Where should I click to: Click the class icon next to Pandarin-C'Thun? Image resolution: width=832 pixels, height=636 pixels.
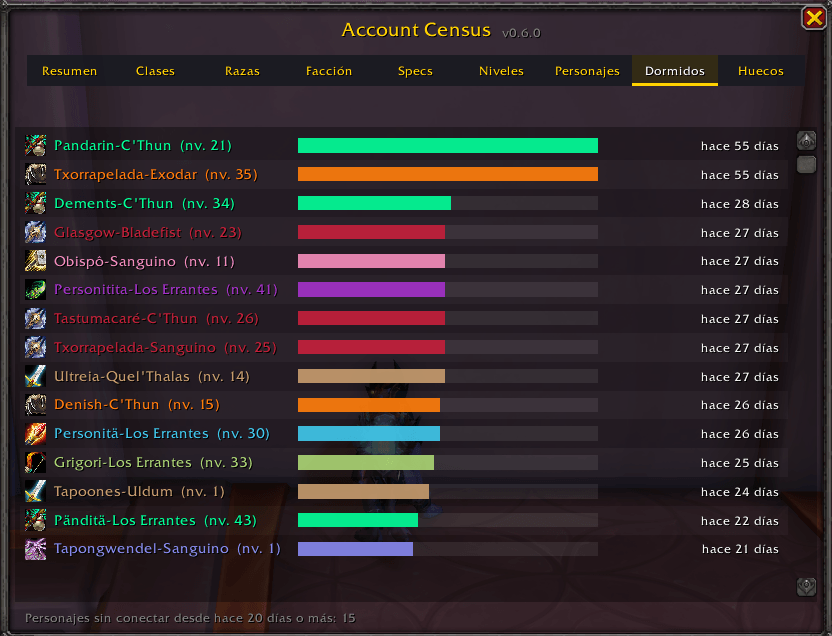[36, 145]
